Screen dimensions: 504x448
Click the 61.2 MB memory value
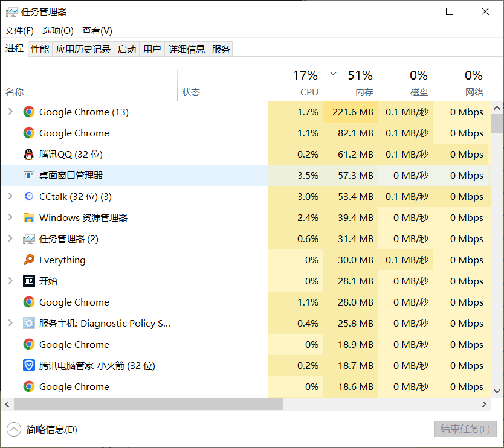pyautogui.click(x=355, y=155)
